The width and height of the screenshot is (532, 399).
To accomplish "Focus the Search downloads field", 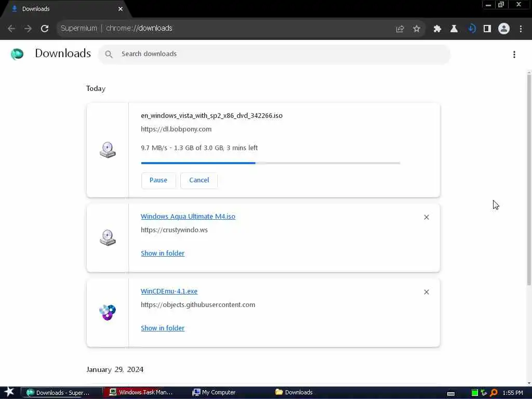I will tap(274, 54).
